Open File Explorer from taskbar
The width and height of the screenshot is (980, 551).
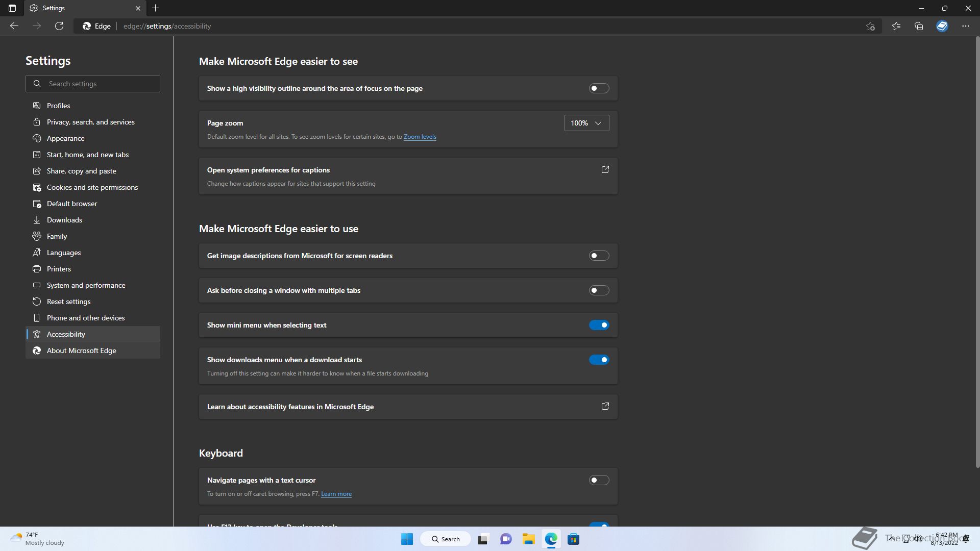coord(528,539)
